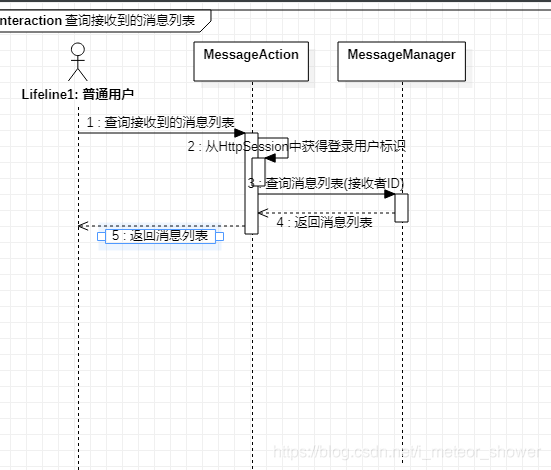The height and width of the screenshot is (470, 551).
Task: Click the 普通用户 actor stick figure
Action: tap(78, 62)
